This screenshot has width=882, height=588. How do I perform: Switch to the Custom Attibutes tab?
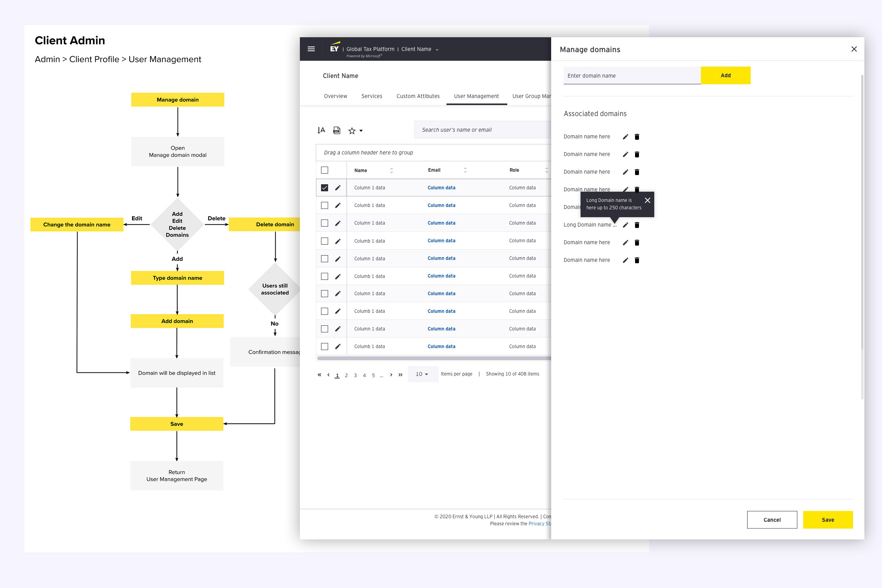click(418, 96)
